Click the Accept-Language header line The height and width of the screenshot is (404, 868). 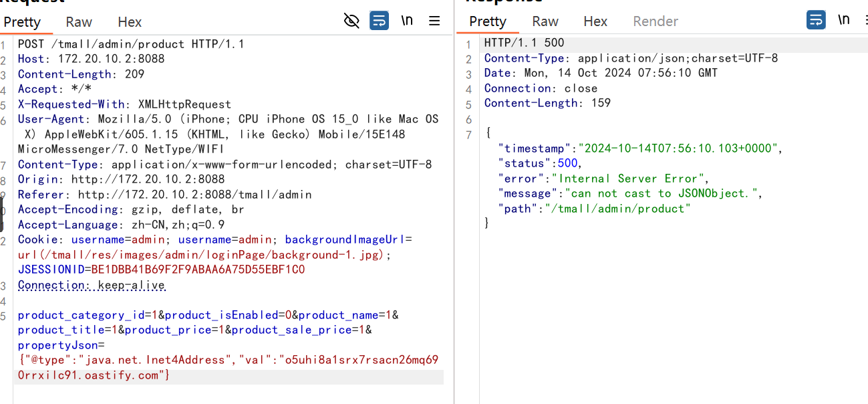(121, 225)
